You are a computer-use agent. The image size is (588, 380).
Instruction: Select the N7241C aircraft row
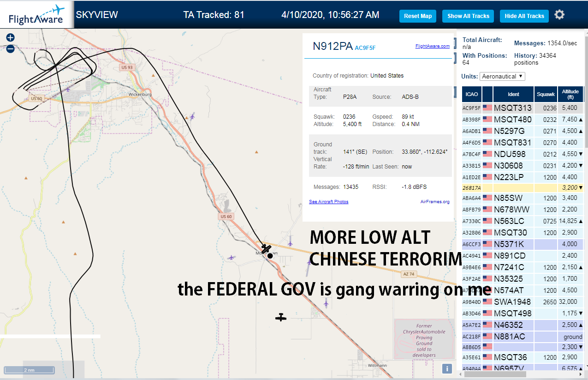[523, 267]
